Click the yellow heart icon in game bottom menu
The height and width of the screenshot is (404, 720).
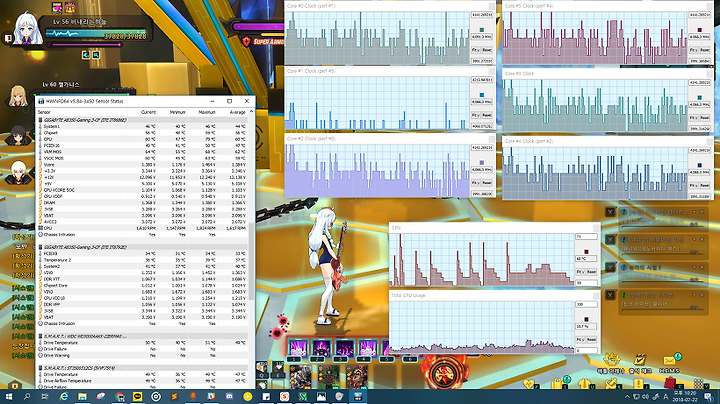click(x=529, y=383)
